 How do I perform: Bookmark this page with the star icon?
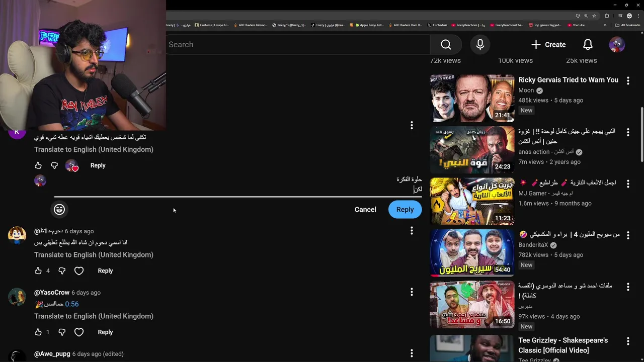(x=594, y=16)
